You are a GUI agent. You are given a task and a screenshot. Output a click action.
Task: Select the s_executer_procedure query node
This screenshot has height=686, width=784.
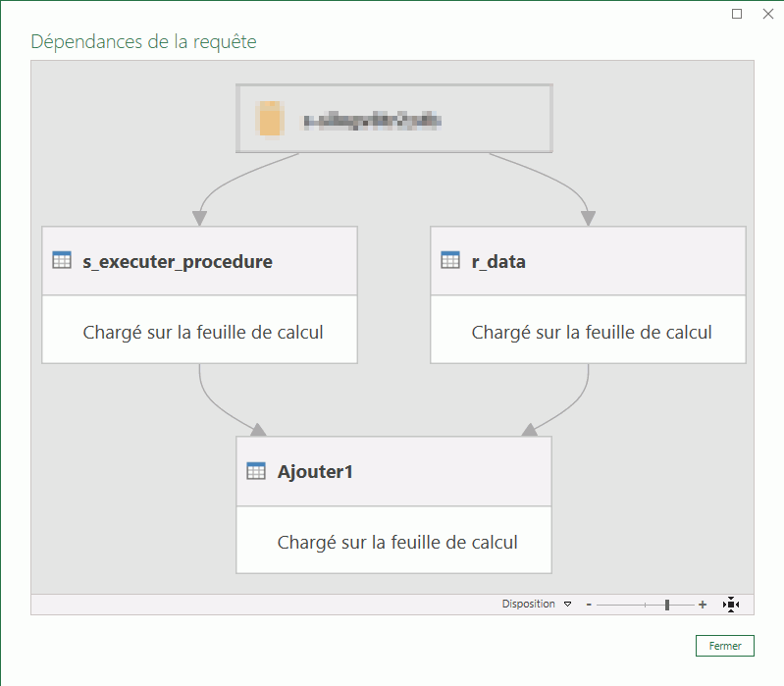point(178,262)
